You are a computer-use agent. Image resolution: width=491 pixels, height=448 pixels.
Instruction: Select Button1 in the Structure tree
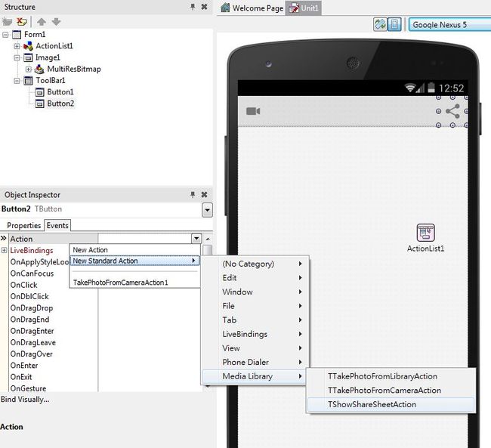coord(60,92)
